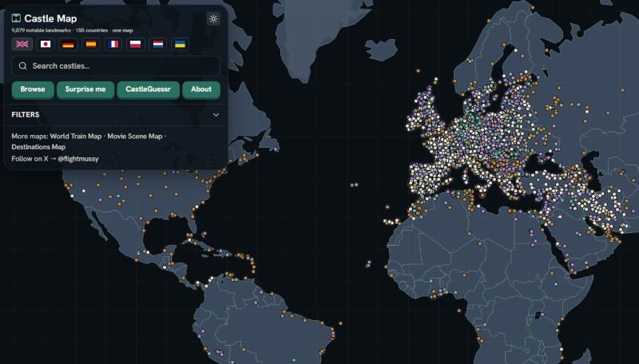Click the Surprise me button

pyautogui.click(x=85, y=89)
